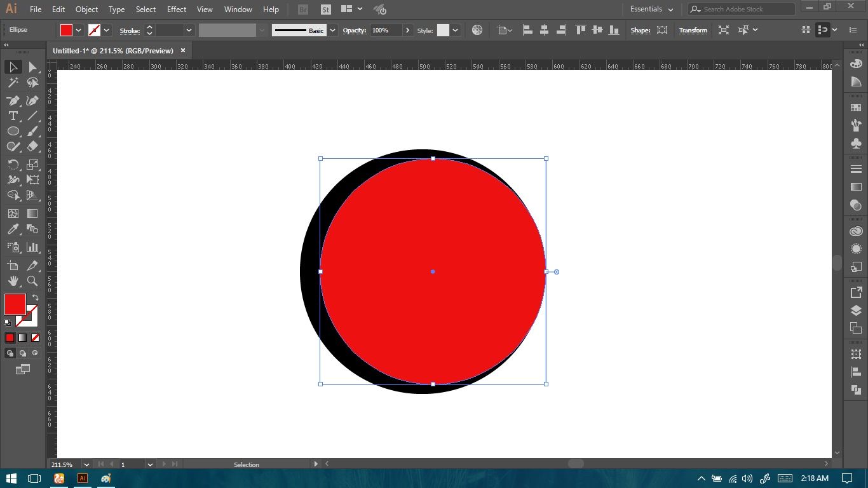Open the Effect menu
The height and width of the screenshot is (488, 868).
[x=177, y=10]
